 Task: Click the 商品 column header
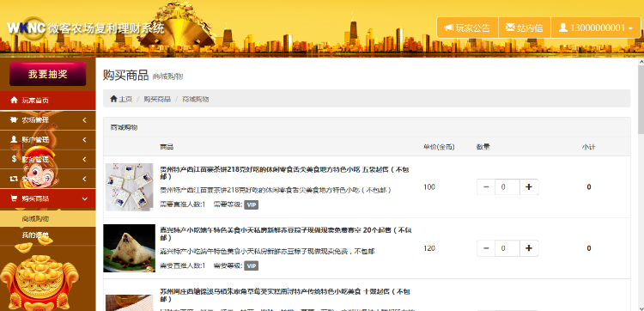pos(167,147)
